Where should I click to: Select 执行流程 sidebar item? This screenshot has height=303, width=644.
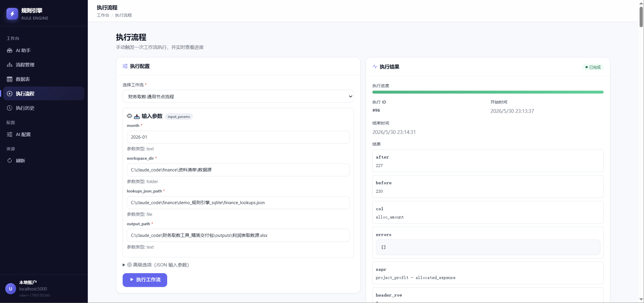pos(44,94)
